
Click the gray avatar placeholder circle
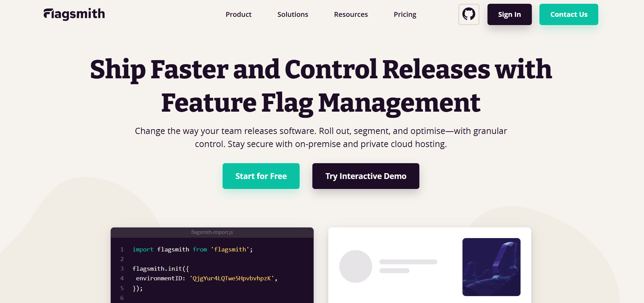click(x=356, y=267)
